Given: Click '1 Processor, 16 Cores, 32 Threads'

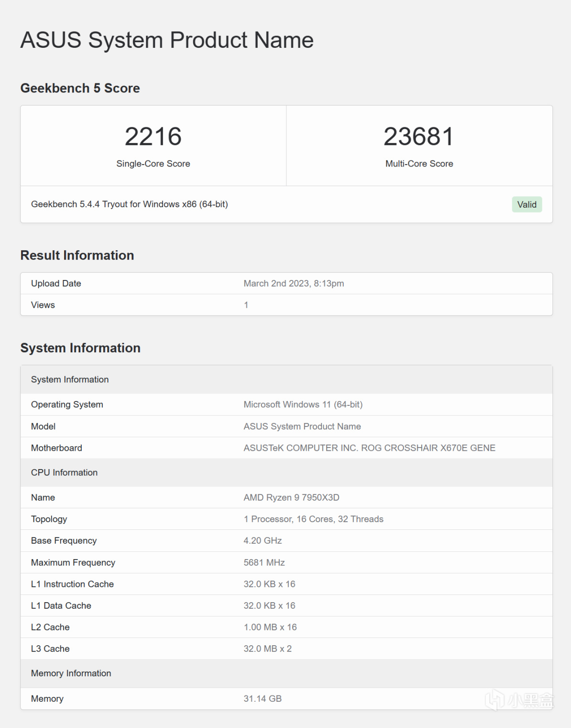Looking at the screenshot, I should click(314, 519).
